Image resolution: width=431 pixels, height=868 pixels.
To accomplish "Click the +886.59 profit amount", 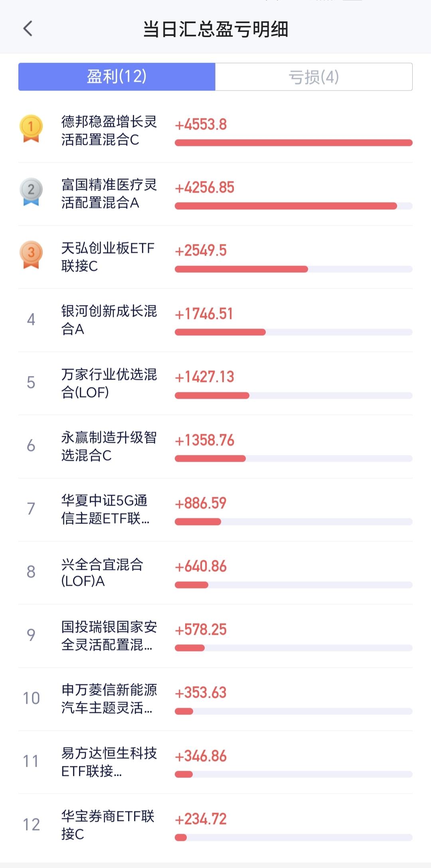I will [x=201, y=503].
